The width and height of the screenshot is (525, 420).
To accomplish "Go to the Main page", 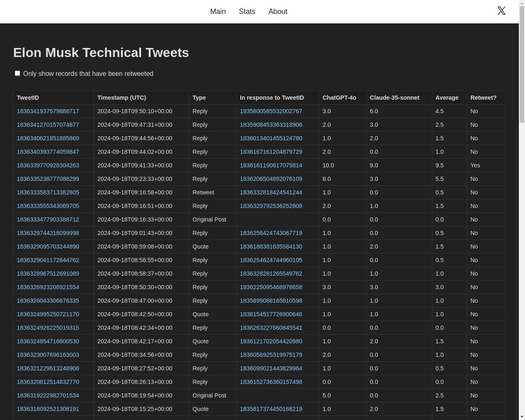I will pos(218,11).
